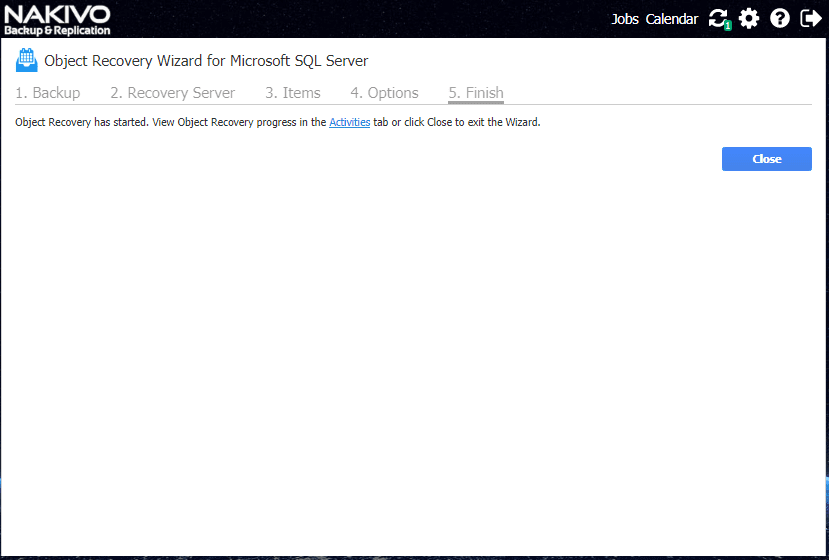Follow the Activities link
829x560 pixels.
pyautogui.click(x=349, y=122)
